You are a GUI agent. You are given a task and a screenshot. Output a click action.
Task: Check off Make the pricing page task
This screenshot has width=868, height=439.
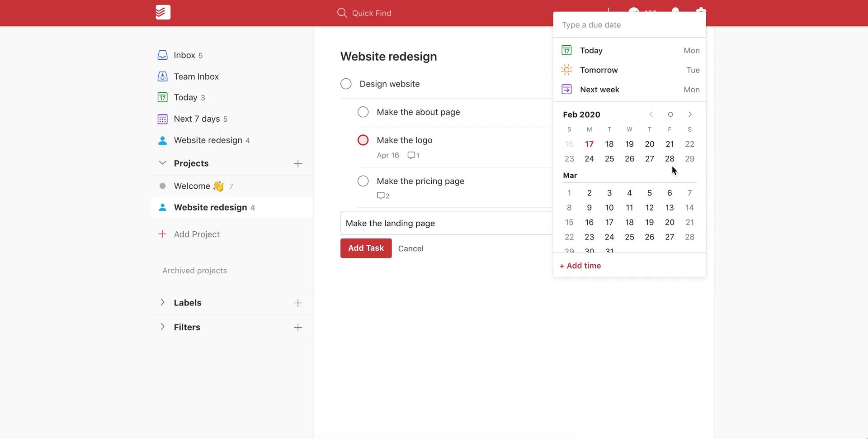(363, 181)
